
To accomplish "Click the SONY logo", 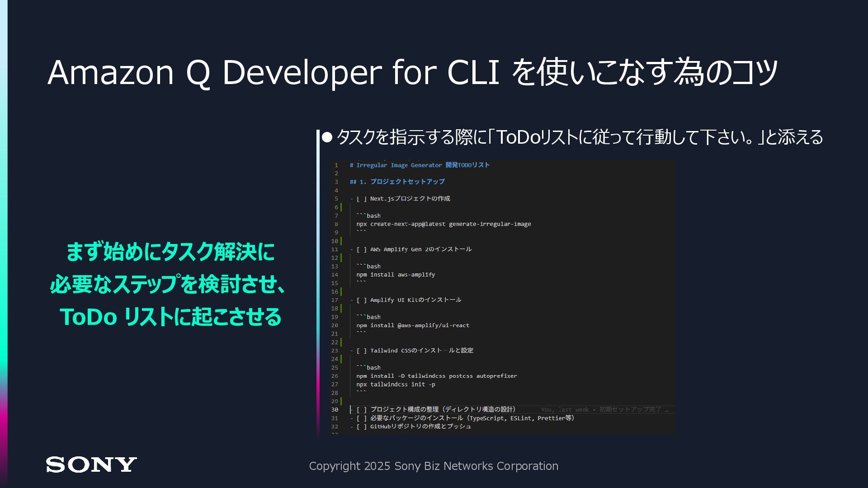I will (x=91, y=465).
